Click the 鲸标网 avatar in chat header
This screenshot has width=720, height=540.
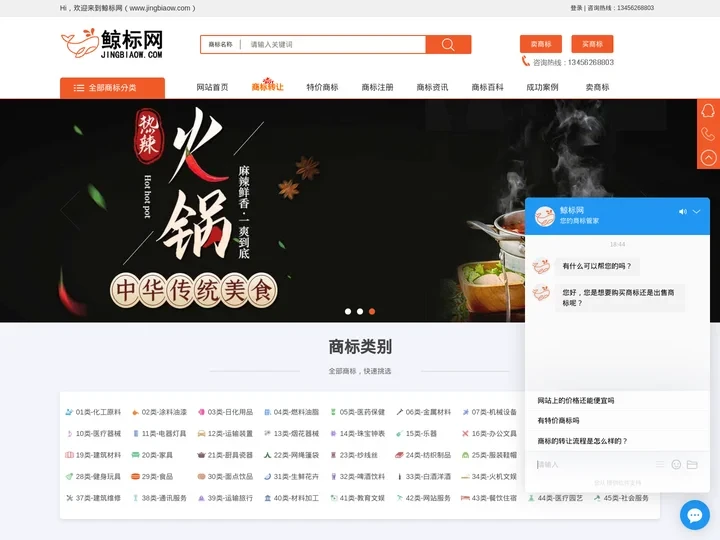coord(545,216)
